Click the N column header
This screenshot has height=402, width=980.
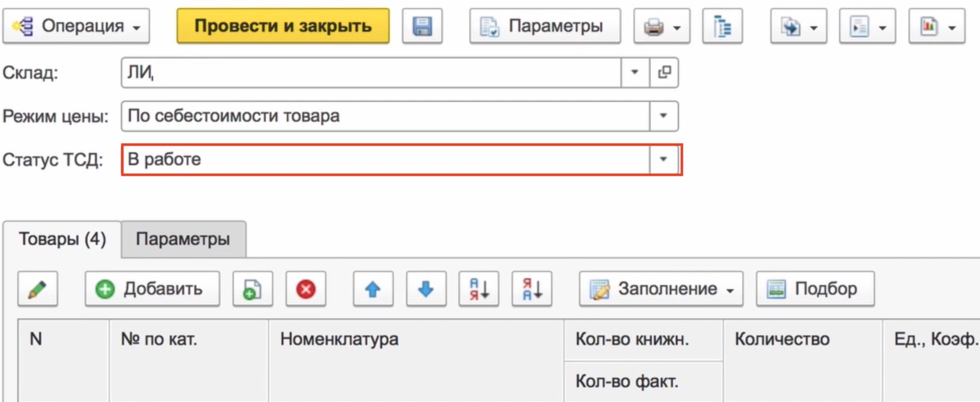tap(63, 360)
